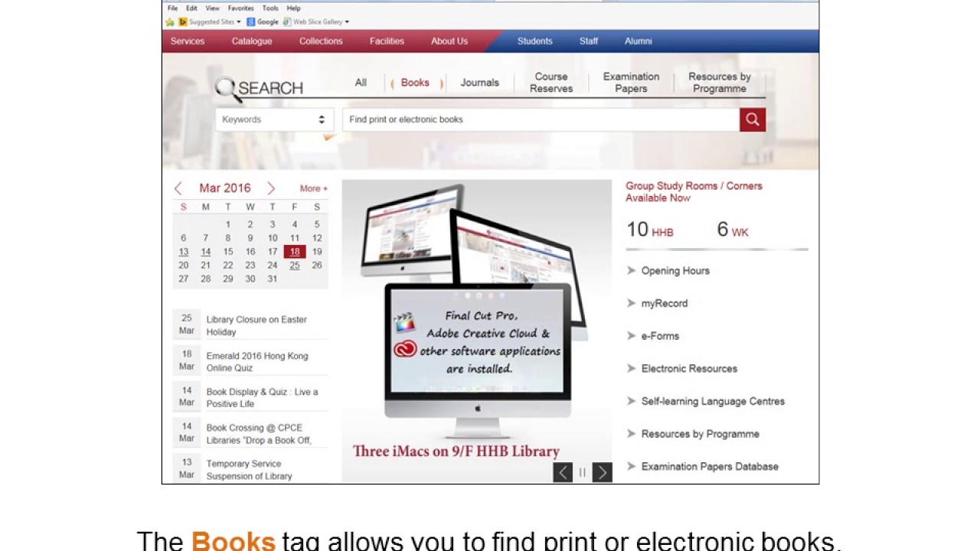The height and width of the screenshot is (551, 980).
Task: Select date 13 in the calendar
Action: (183, 252)
